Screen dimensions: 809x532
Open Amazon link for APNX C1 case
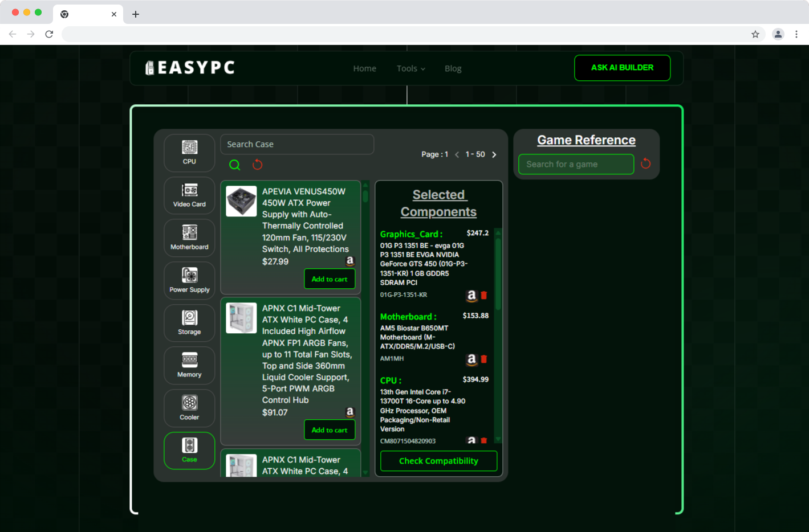[x=350, y=412]
